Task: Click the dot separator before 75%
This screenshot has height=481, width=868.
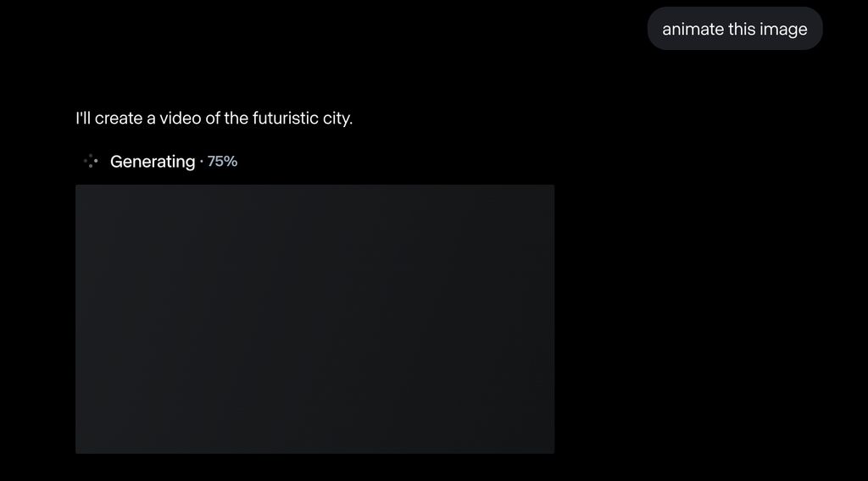Action: [x=202, y=161]
